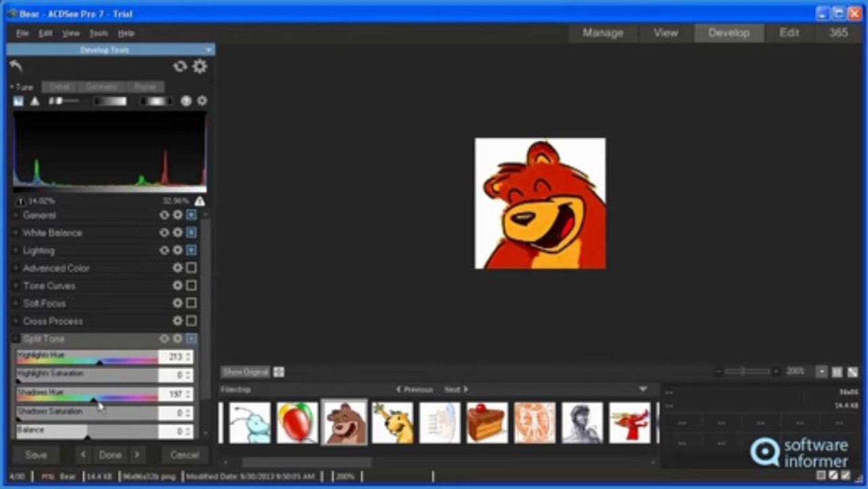
Task: Click the Cancel button
Action: [185, 455]
